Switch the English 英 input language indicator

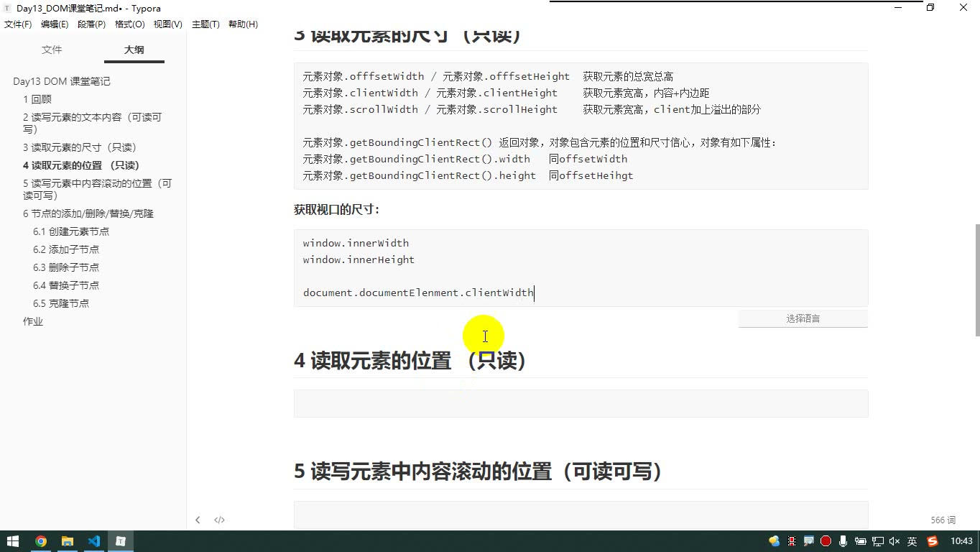click(912, 541)
